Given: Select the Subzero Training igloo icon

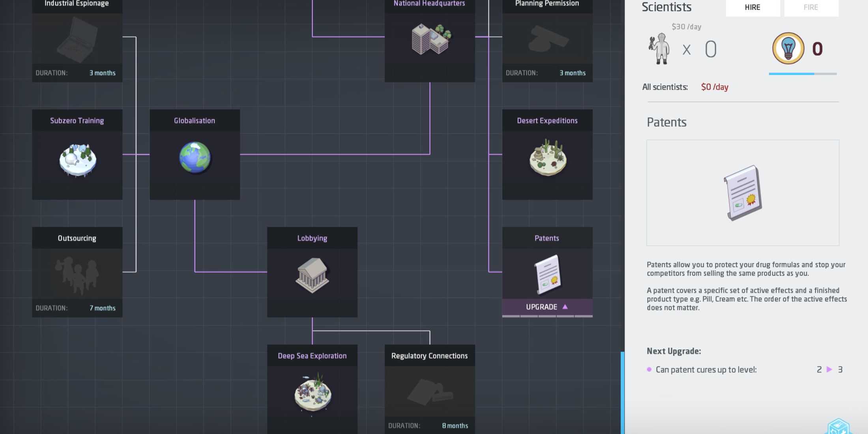Looking at the screenshot, I should 78,160.
